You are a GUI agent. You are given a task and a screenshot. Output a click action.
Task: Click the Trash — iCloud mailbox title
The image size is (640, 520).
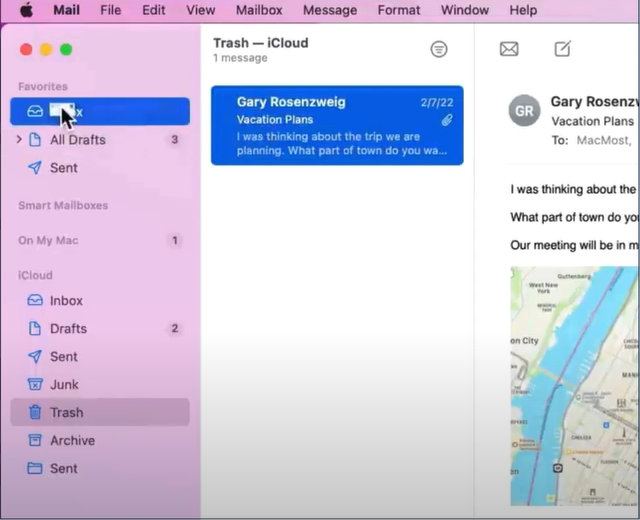261,43
